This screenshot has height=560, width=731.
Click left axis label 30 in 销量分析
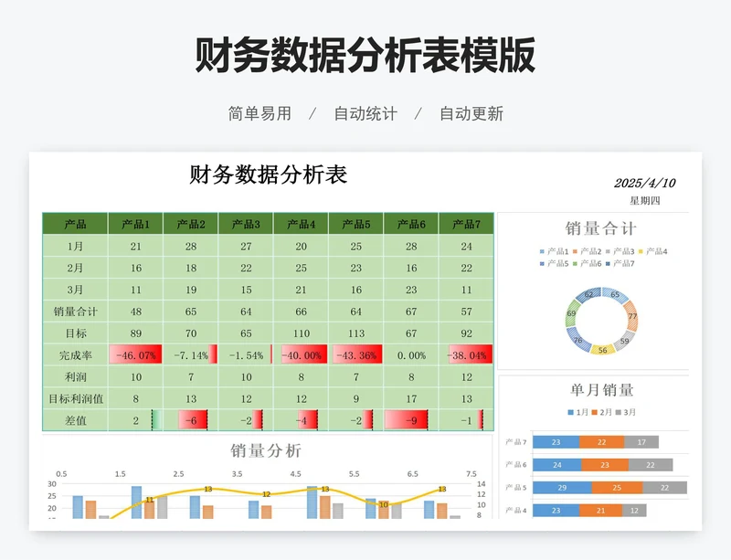[x=52, y=484]
